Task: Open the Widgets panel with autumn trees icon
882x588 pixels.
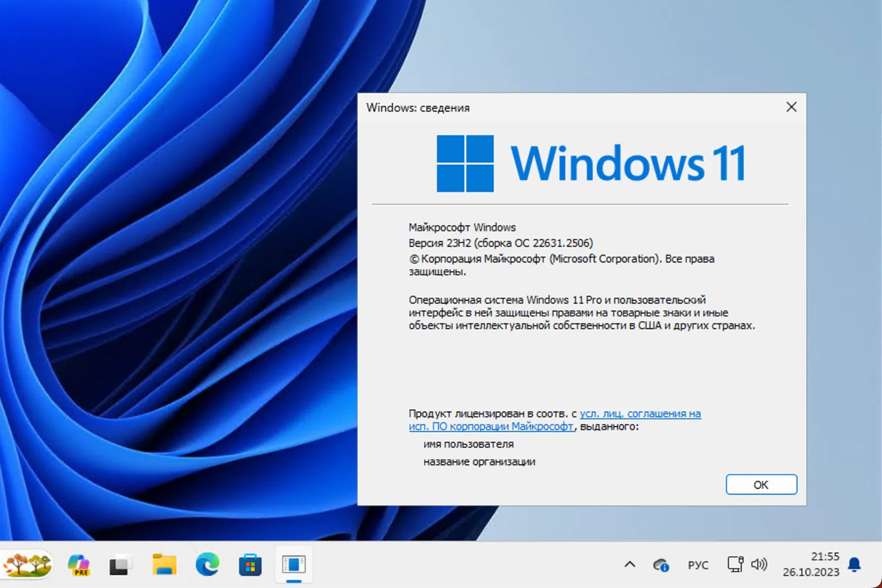Action: [27, 565]
